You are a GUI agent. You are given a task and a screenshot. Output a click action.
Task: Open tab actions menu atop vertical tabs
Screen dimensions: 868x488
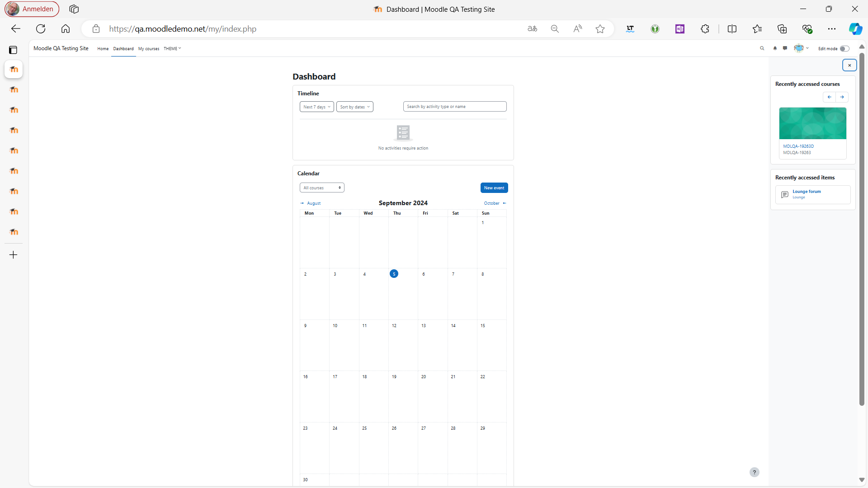pyautogui.click(x=13, y=50)
